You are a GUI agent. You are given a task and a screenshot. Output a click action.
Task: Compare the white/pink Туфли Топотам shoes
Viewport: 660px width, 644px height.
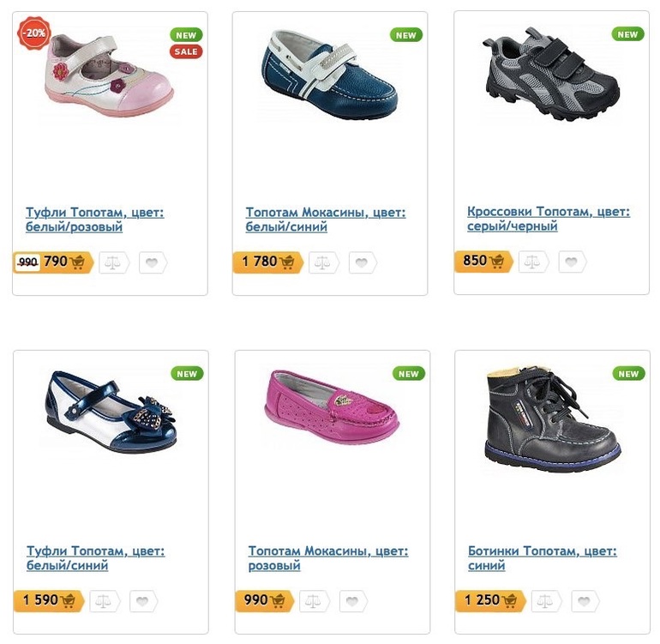click(x=114, y=262)
